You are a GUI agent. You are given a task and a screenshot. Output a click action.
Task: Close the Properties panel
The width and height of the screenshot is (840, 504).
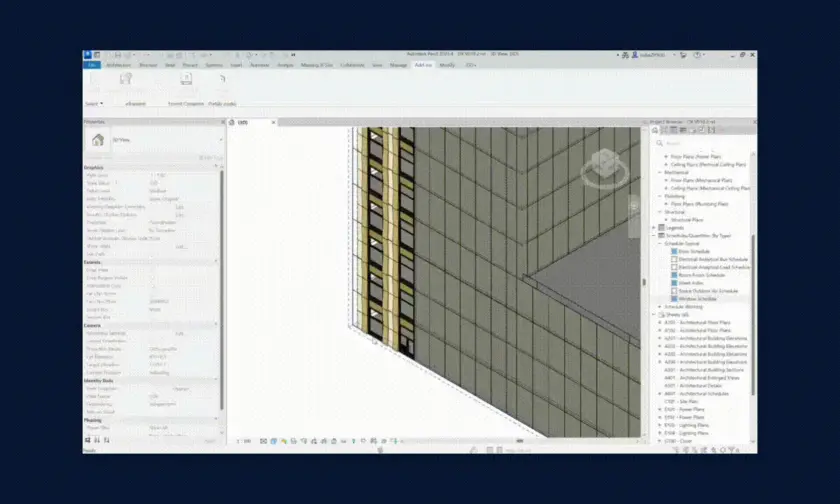[x=223, y=122]
